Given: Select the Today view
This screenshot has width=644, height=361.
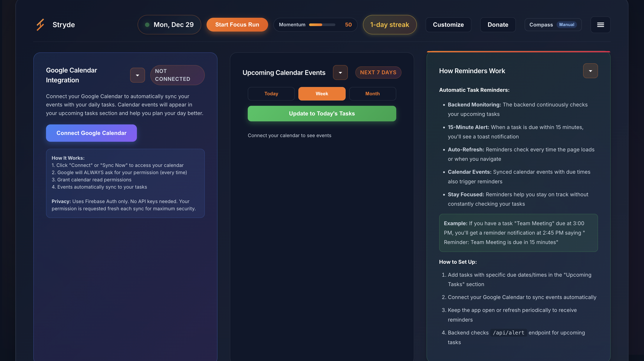Looking at the screenshot, I should [271, 94].
